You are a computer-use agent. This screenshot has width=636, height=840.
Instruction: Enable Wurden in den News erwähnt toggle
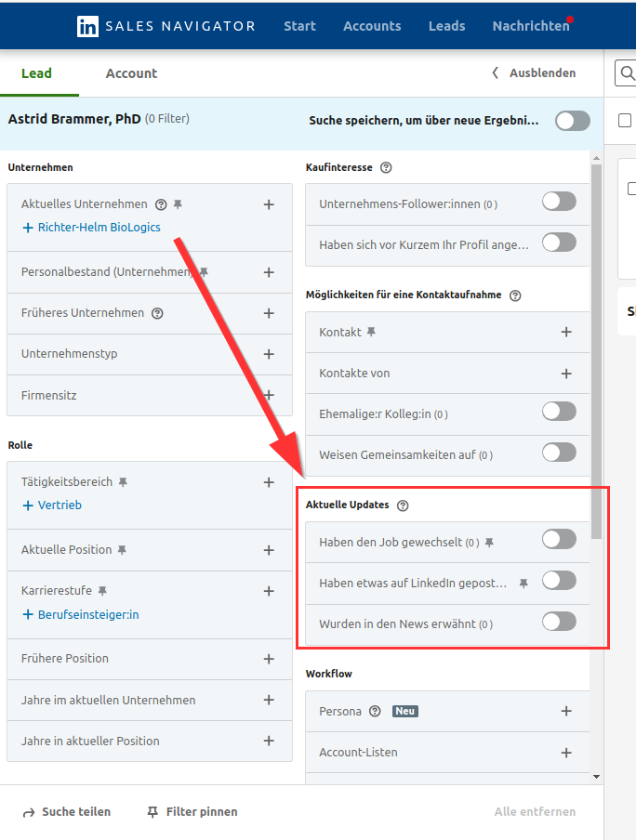(559, 622)
